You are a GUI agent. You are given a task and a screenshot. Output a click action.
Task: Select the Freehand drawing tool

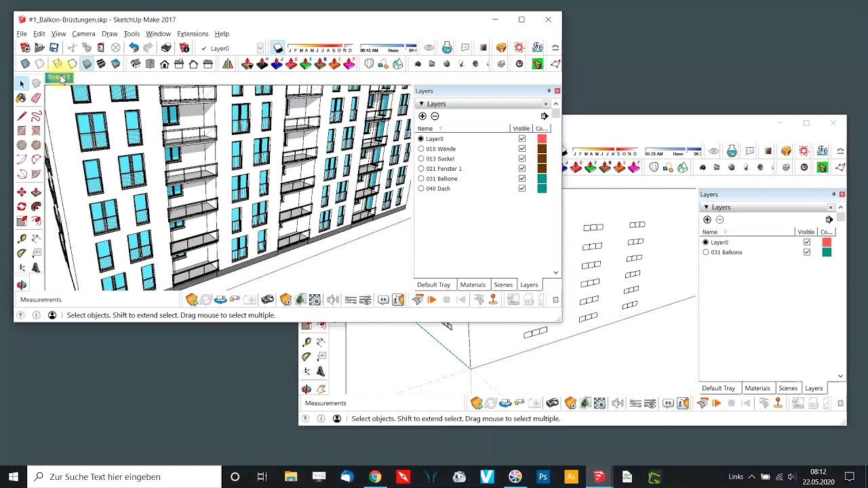click(x=36, y=116)
